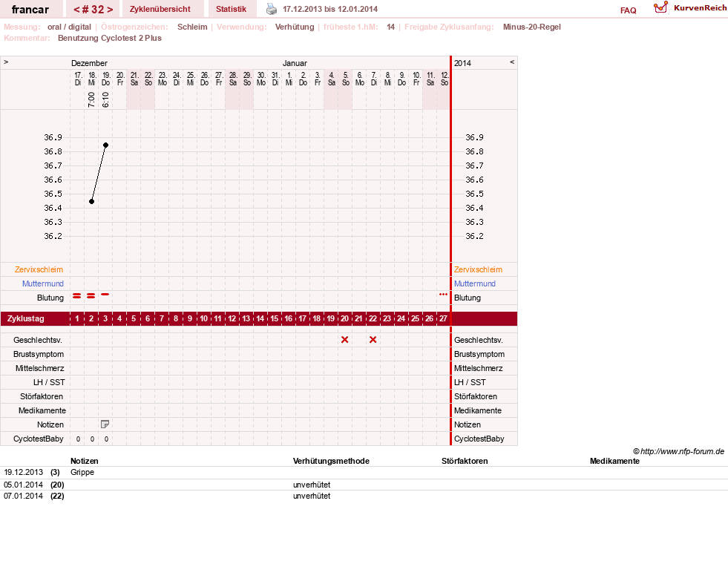
Task: Click the 'Dezember' month label
Action: point(89,63)
